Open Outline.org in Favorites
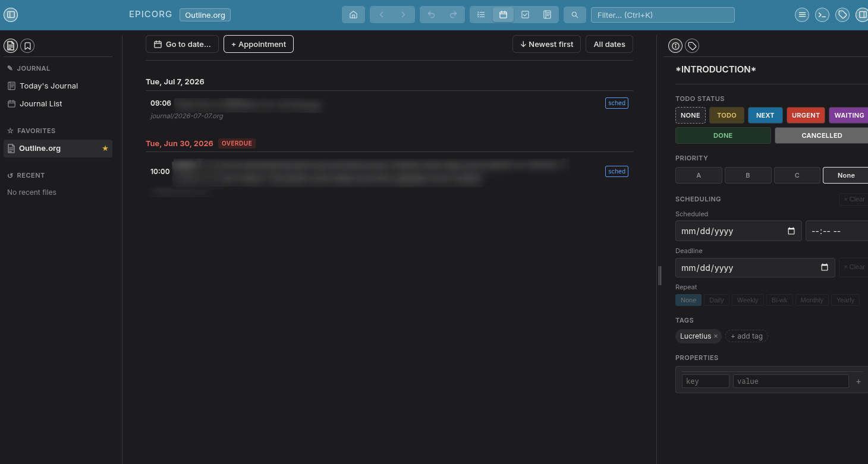 [x=58, y=149]
